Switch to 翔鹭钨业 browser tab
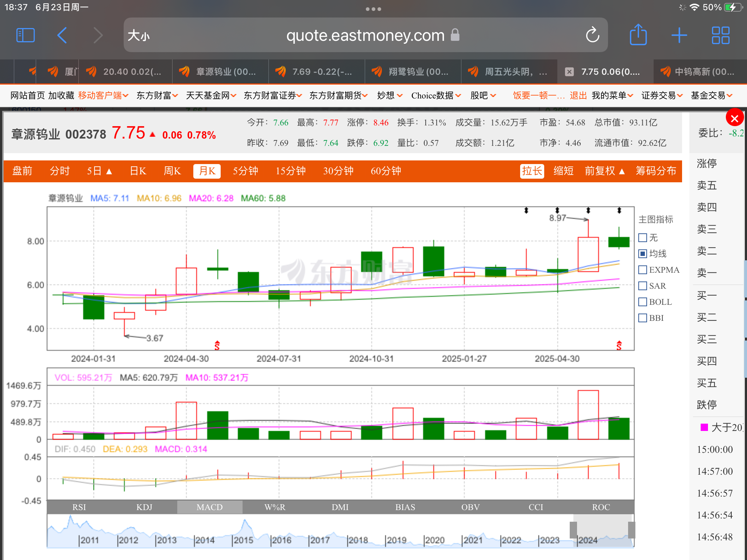 tap(413, 72)
